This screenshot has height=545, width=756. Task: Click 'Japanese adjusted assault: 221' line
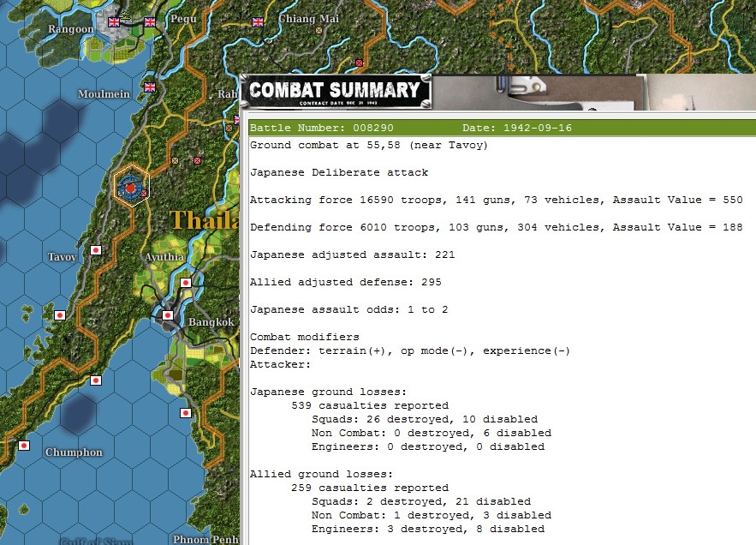coord(353,255)
